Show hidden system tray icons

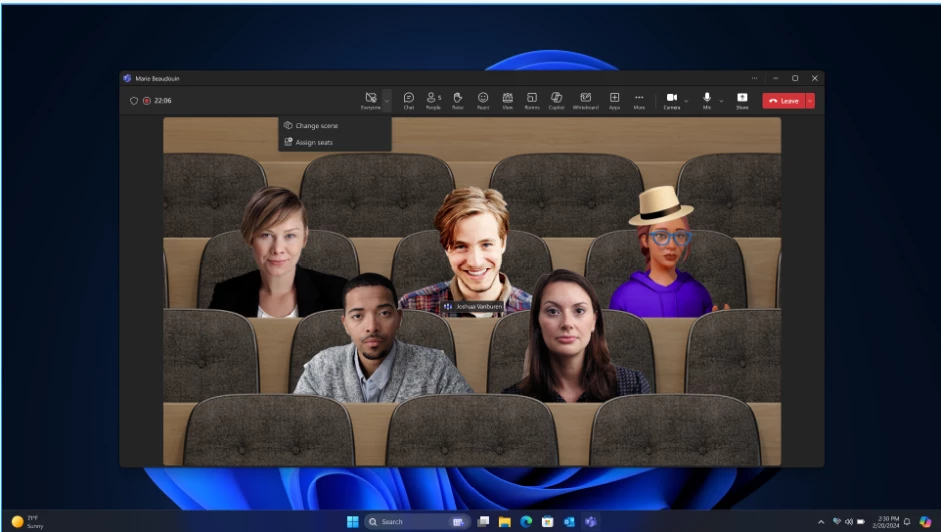[x=821, y=522]
